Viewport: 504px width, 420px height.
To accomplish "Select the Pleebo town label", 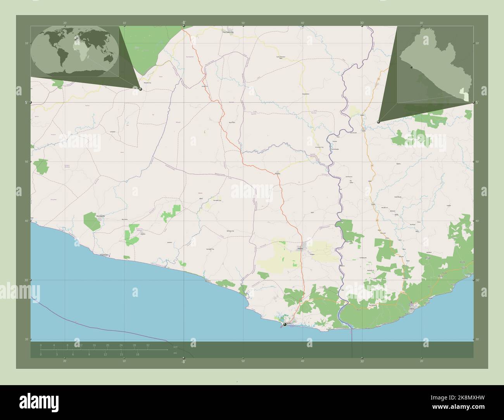I will 300,250.
